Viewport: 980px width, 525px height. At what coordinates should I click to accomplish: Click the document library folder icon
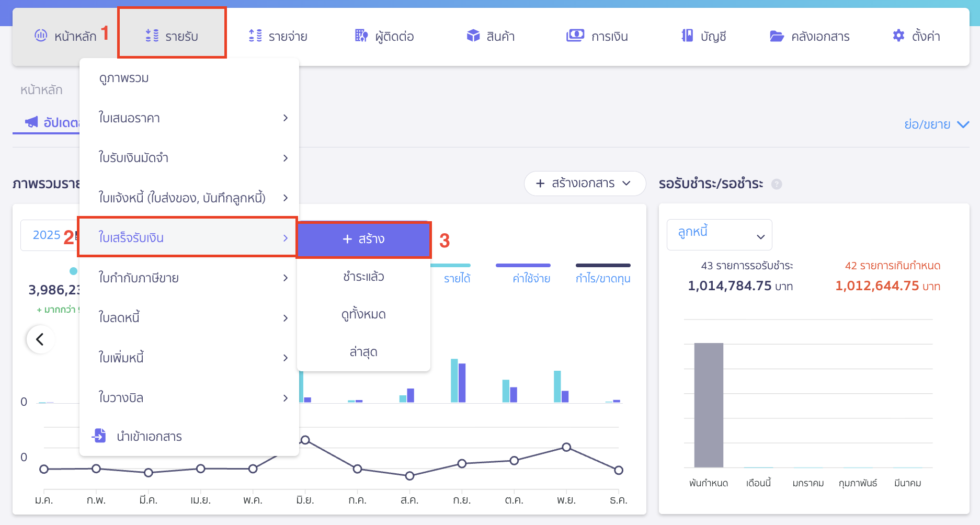[777, 36]
